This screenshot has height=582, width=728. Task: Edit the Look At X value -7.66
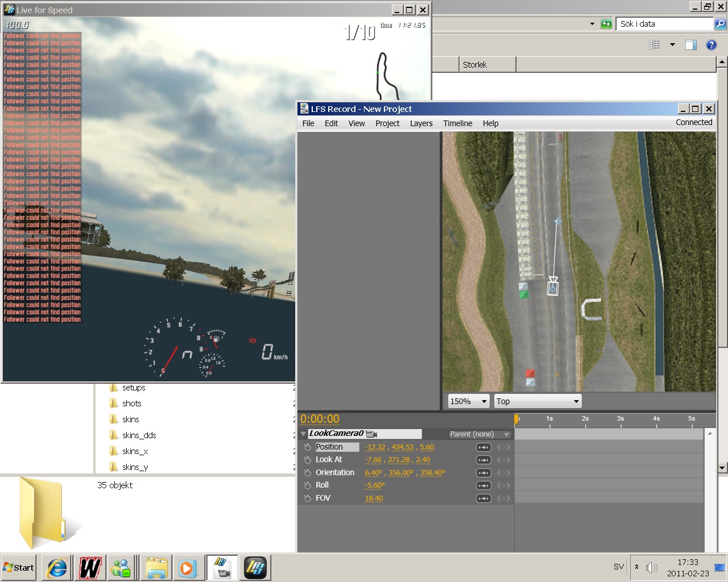(x=374, y=460)
